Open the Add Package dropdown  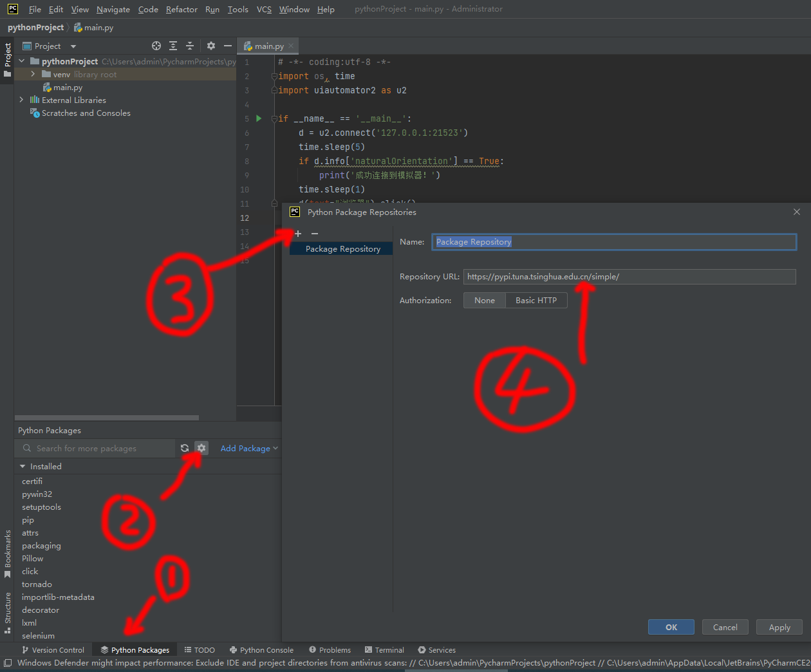[249, 447]
